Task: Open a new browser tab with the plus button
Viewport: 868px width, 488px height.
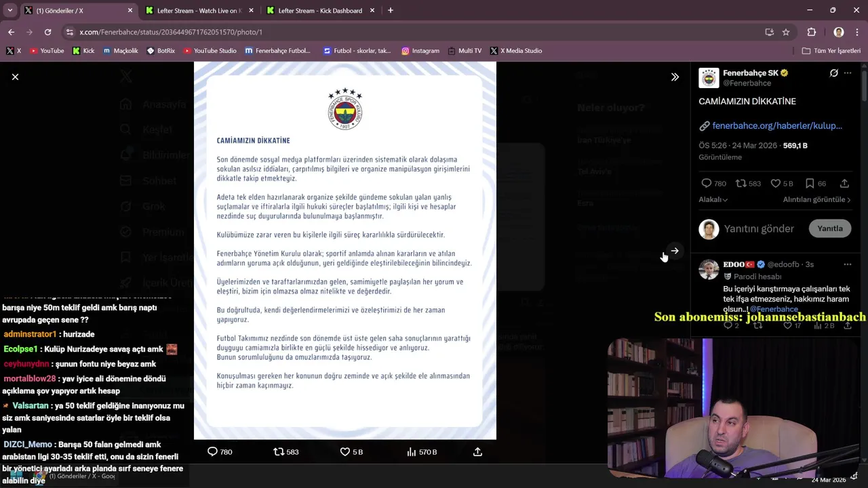Action: 390,10
